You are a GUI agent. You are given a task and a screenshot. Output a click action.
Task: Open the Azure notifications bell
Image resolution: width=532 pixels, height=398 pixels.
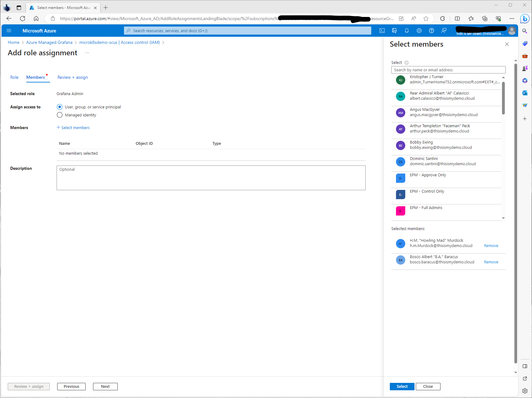(x=407, y=31)
